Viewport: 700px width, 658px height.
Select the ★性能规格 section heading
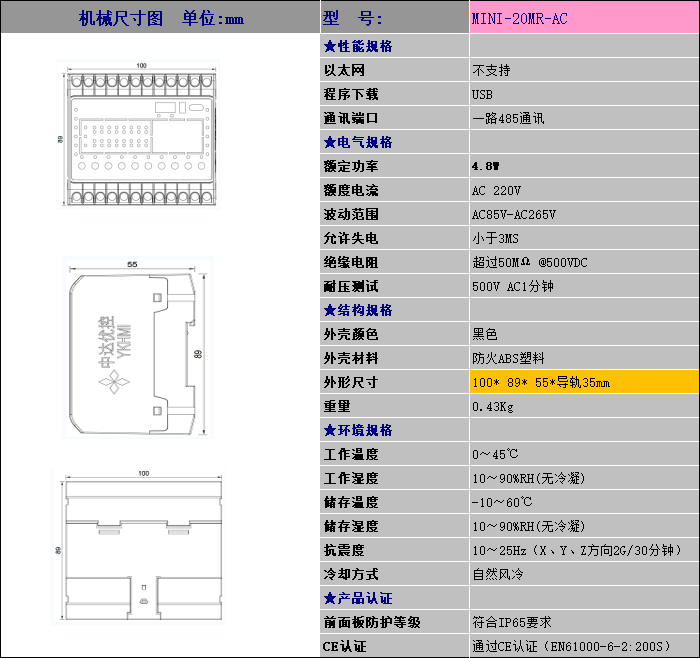pyautogui.click(x=358, y=46)
